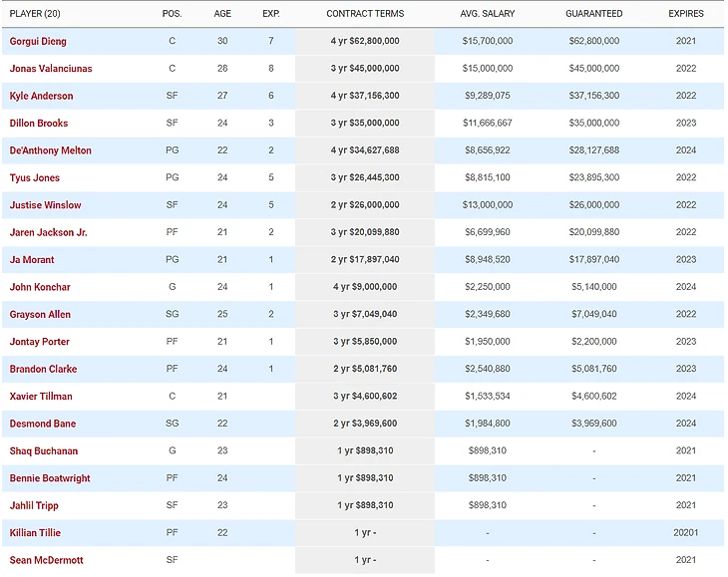
Task: Visit Ja Morant player page
Action: pyautogui.click(x=32, y=260)
